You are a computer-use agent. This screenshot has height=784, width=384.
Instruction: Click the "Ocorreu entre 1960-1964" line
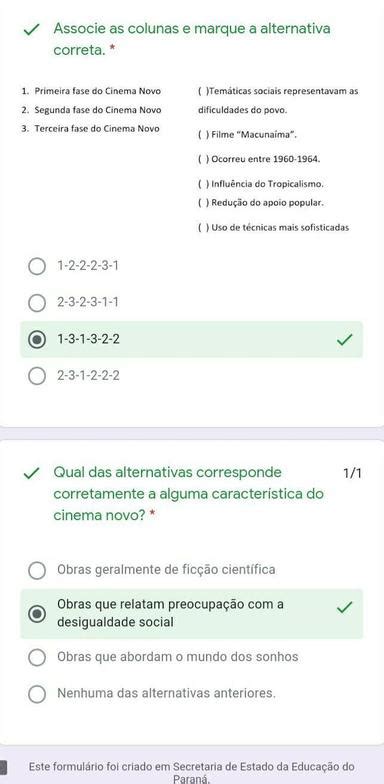tap(259, 160)
